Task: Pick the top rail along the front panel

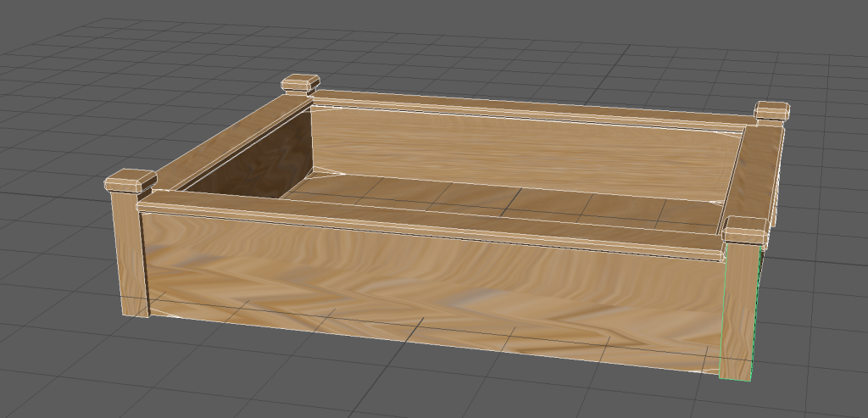Action: coord(431,224)
